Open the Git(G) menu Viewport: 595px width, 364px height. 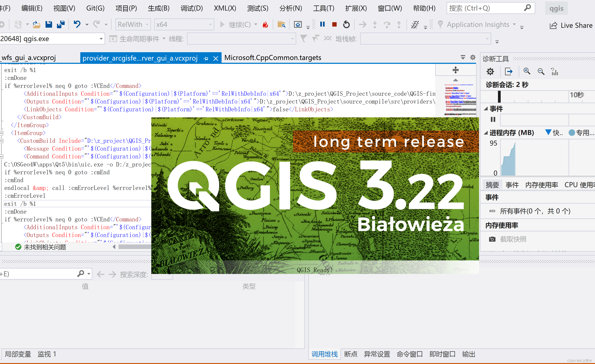95,8
